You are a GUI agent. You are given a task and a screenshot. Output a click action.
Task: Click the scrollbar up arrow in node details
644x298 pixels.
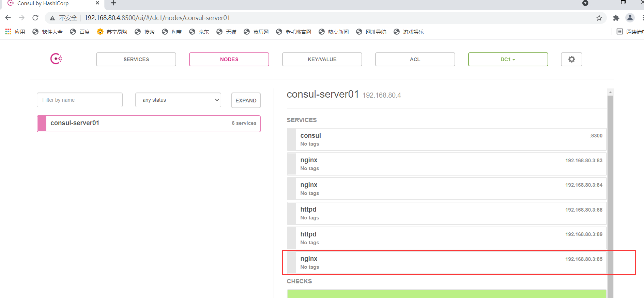click(611, 92)
